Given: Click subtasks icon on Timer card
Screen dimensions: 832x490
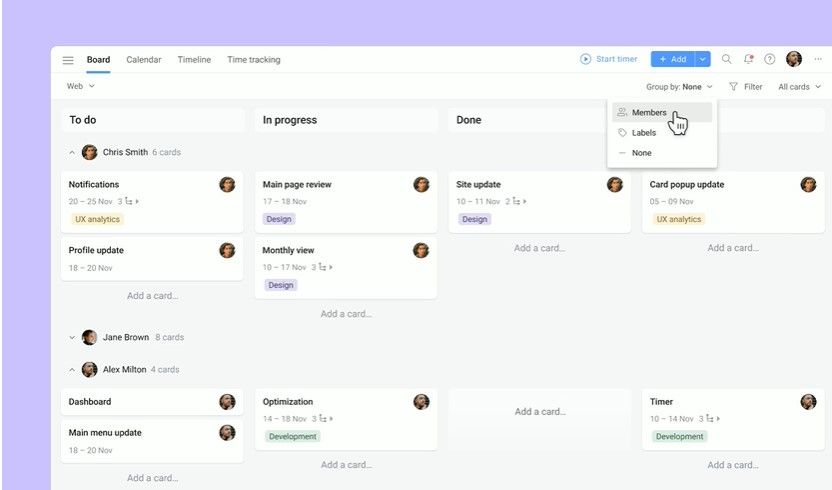Looking at the screenshot, I should click(709, 418).
